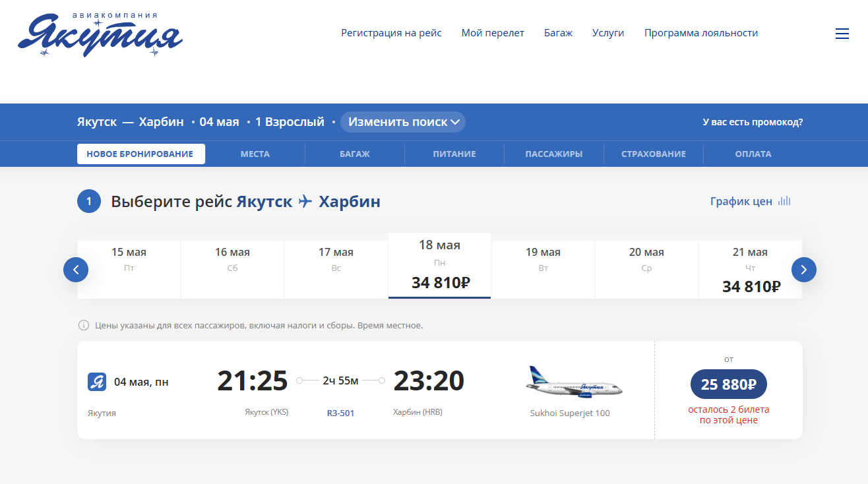Click the У вас есть промокод link

753,122
